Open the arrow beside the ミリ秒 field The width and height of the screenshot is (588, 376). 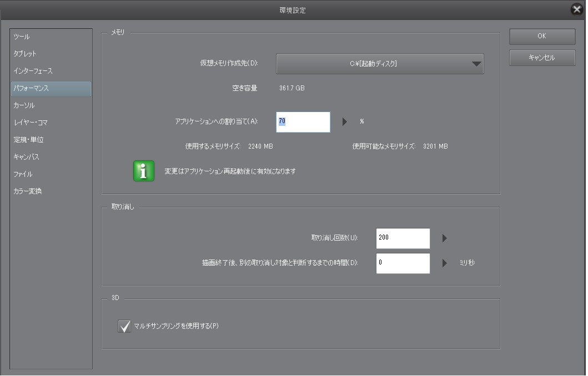click(444, 263)
